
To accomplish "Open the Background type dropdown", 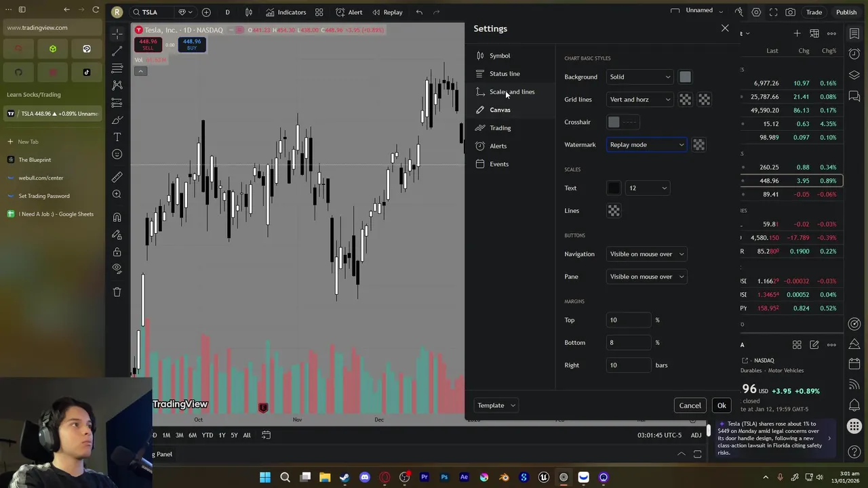I will 639,77.
